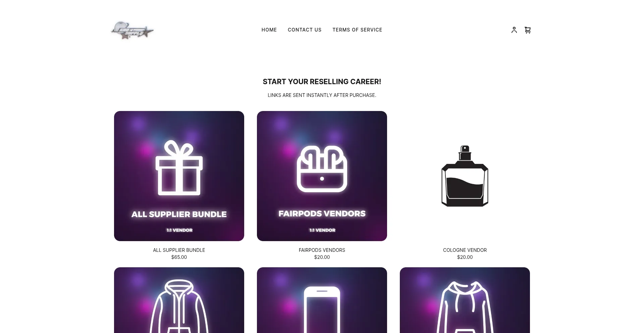
Task: Click the $20.00 price under Cologne Vendor
Action: coord(465,257)
